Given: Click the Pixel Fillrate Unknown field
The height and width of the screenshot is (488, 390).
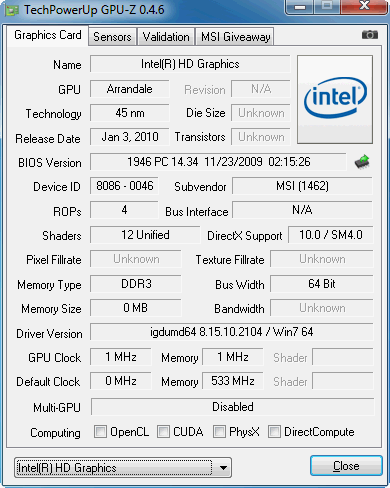Looking at the screenshot, I should (136, 259).
